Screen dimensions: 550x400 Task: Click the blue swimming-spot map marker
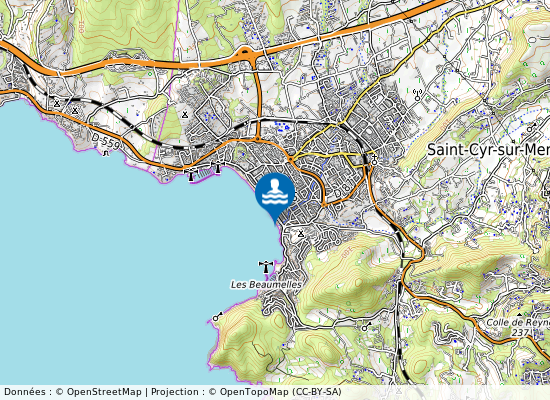pos(275,198)
